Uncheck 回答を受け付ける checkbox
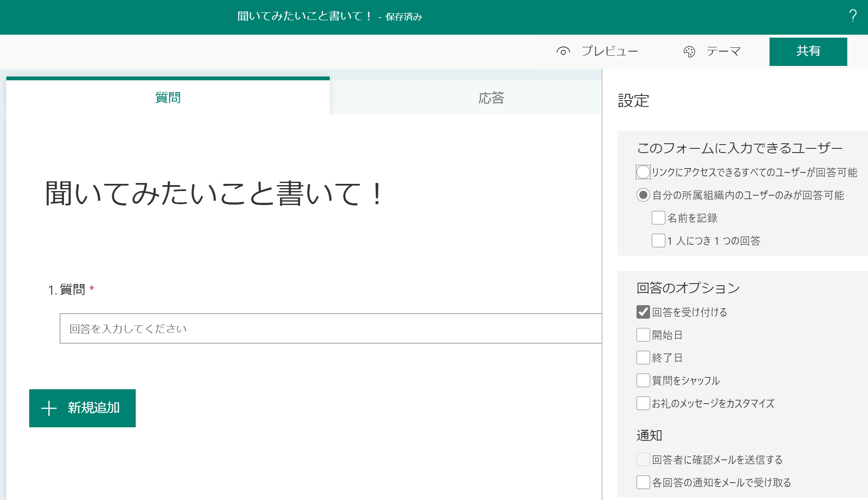This screenshot has height=500, width=868. (x=643, y=312)
